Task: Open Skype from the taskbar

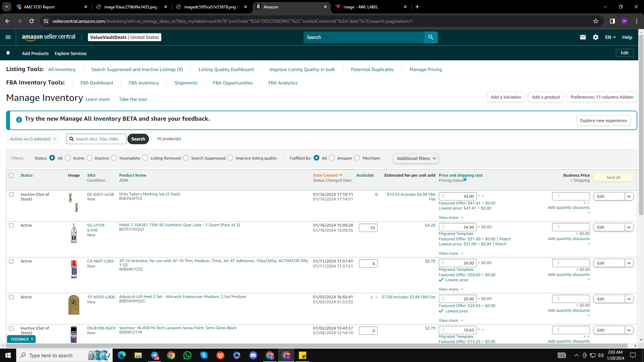Action: (x=204, y=355)
